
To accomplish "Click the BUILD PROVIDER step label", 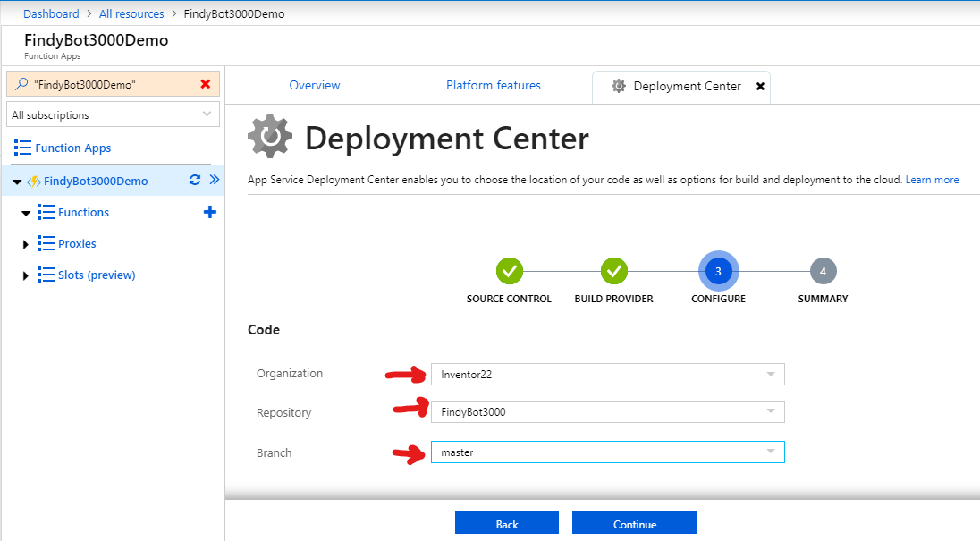I will pos(613,299).
